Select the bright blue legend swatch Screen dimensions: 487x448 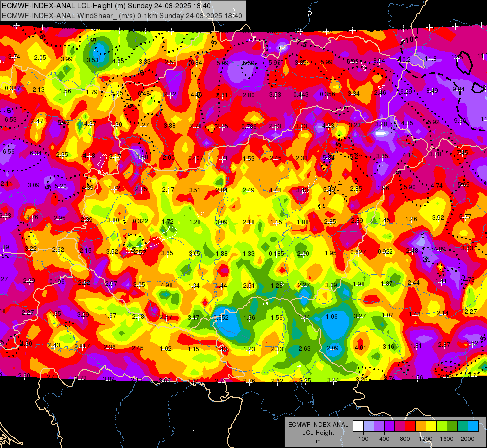pos(473,426)
